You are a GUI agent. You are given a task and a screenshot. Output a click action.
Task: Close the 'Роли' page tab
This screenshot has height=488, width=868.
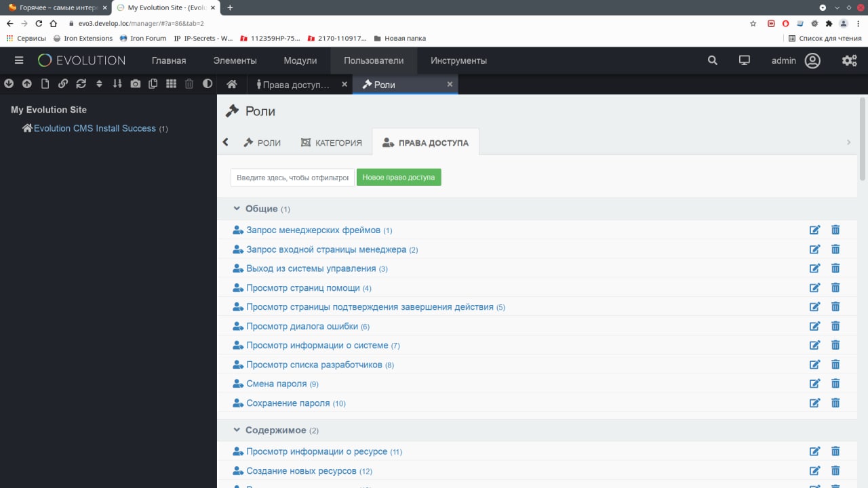(450, 84)
